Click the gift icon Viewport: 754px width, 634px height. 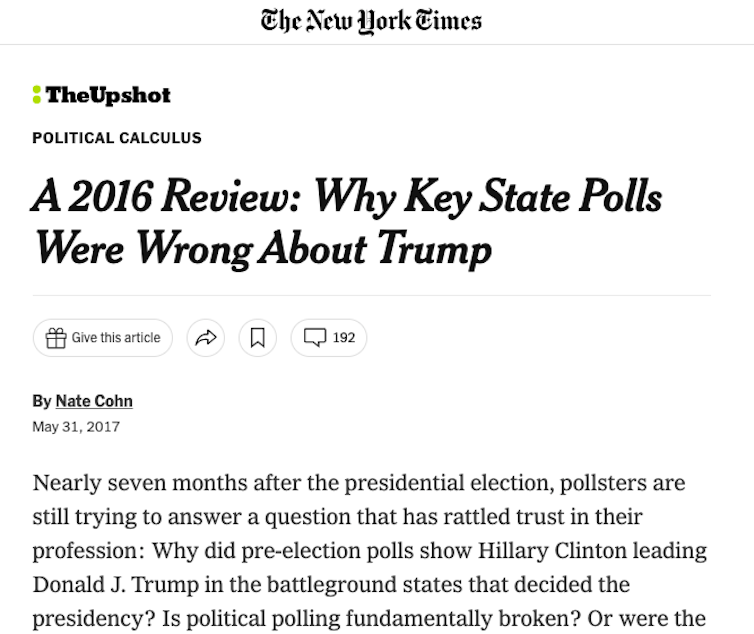[x=56, y=338]
